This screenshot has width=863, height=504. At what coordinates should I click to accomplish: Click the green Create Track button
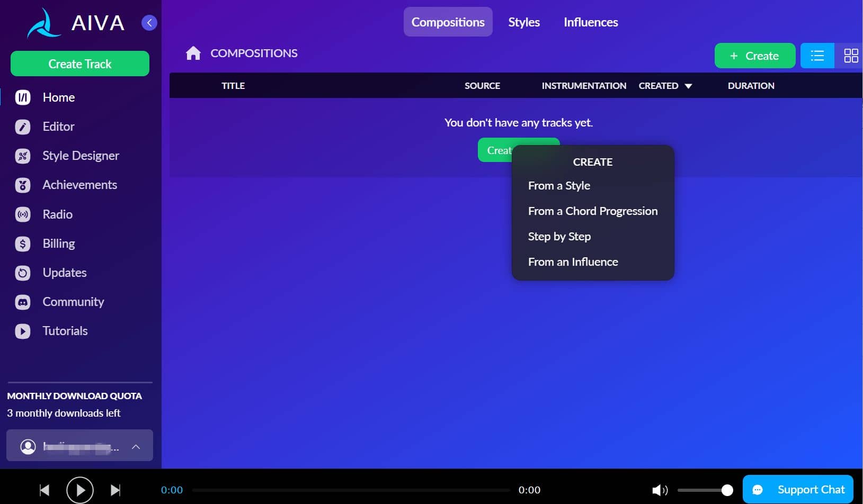point(80,64)
